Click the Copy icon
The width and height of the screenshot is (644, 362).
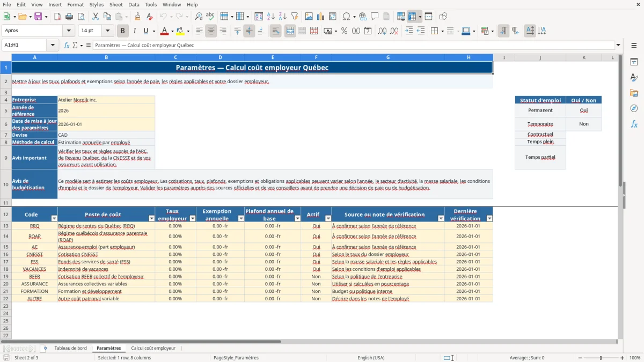tap(107, 17)
